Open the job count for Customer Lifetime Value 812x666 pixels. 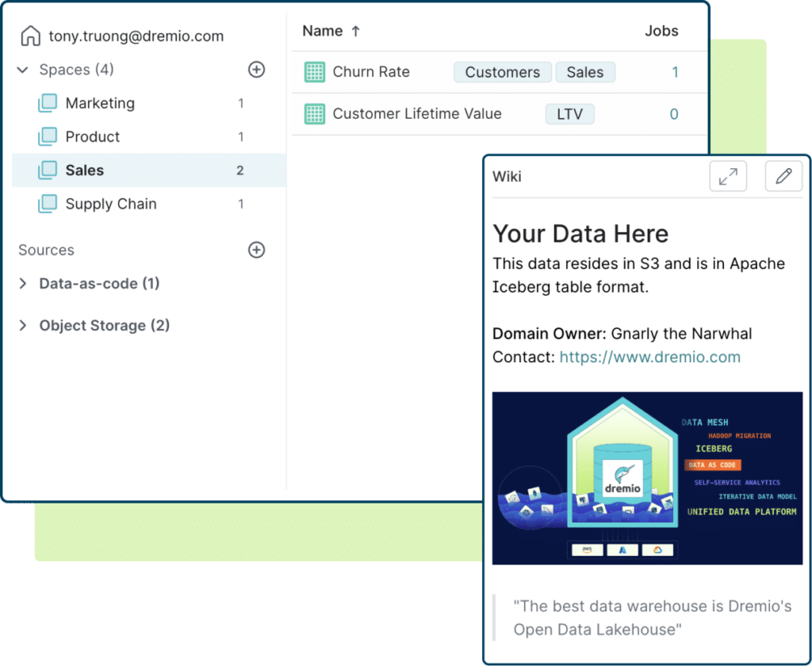click(x=674, y=114)
